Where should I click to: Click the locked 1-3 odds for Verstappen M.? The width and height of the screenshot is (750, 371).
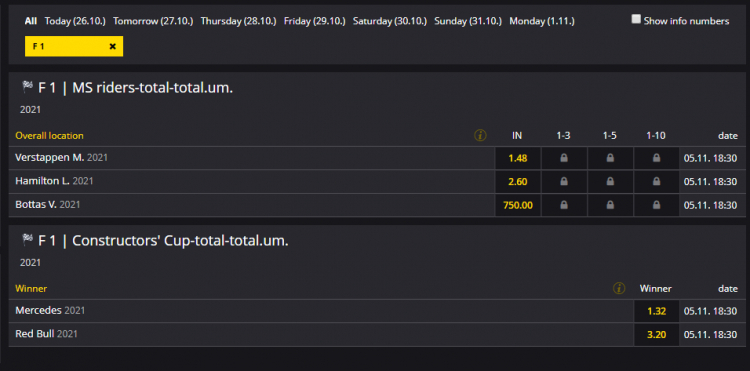pyautogui.click(x=563, y=158)
